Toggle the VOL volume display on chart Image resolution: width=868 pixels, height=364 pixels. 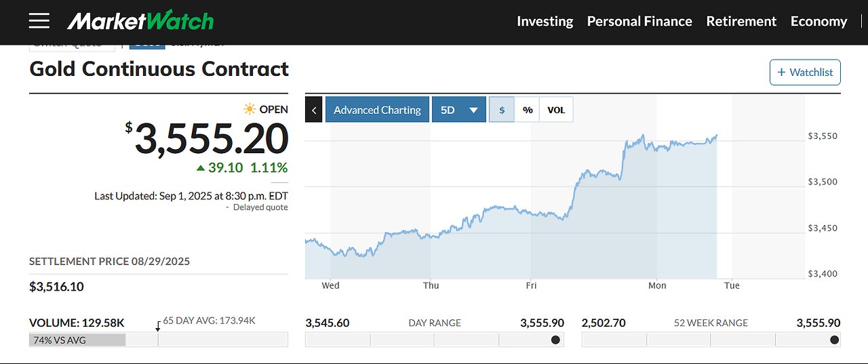(556, 110)
